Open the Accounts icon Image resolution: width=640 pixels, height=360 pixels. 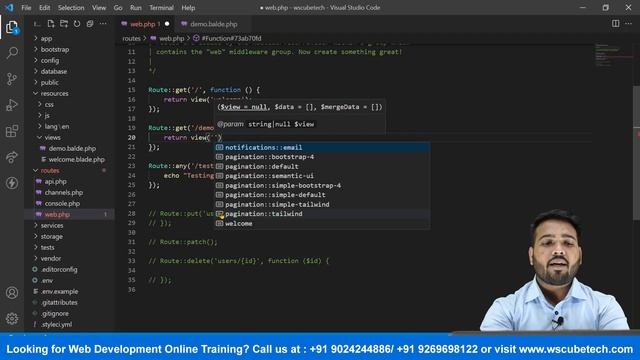click(x=12, y=293)
